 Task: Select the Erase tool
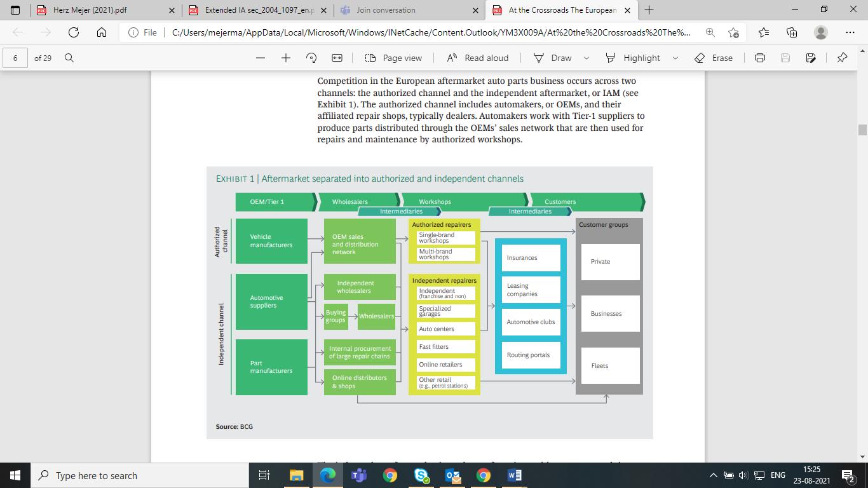click(x=714, y=58)
